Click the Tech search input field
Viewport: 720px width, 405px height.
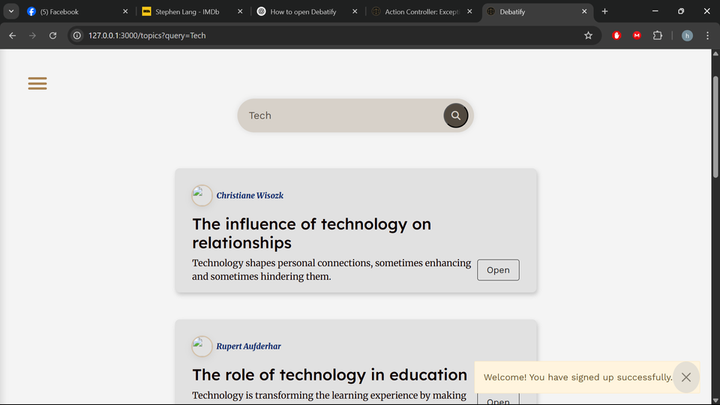340,115
